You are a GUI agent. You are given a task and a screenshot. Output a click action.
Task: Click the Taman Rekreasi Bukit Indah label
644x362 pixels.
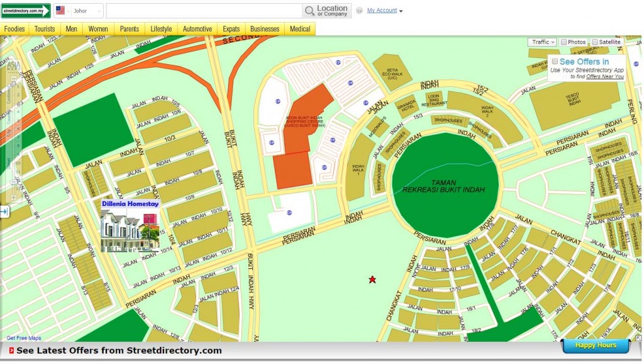click(x=443, y=186)
